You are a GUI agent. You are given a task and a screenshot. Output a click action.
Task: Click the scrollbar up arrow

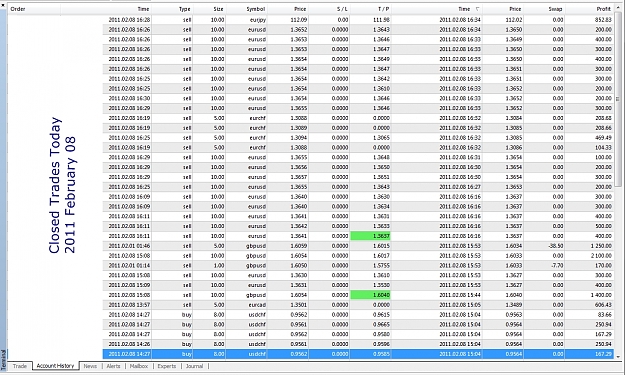(618, 8)
